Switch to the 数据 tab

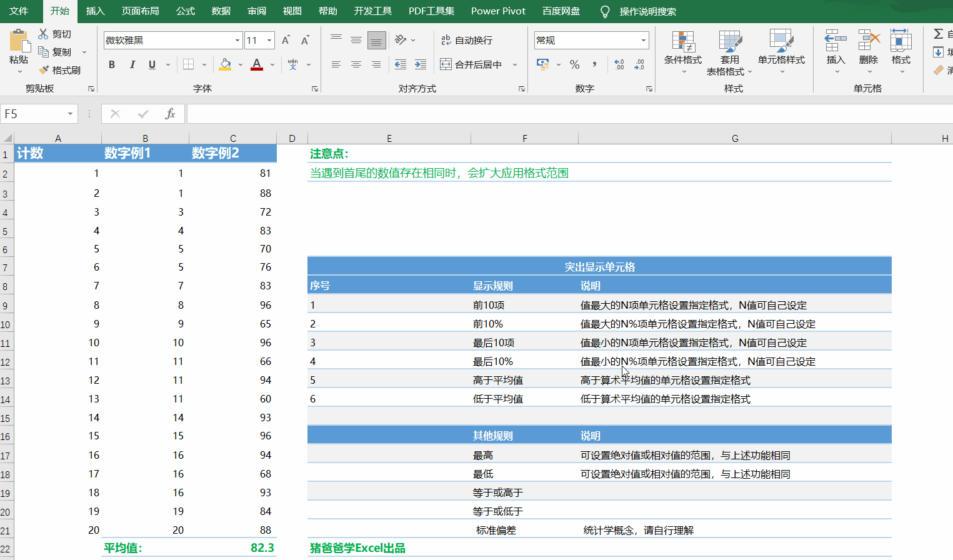(x=221, y=11)
